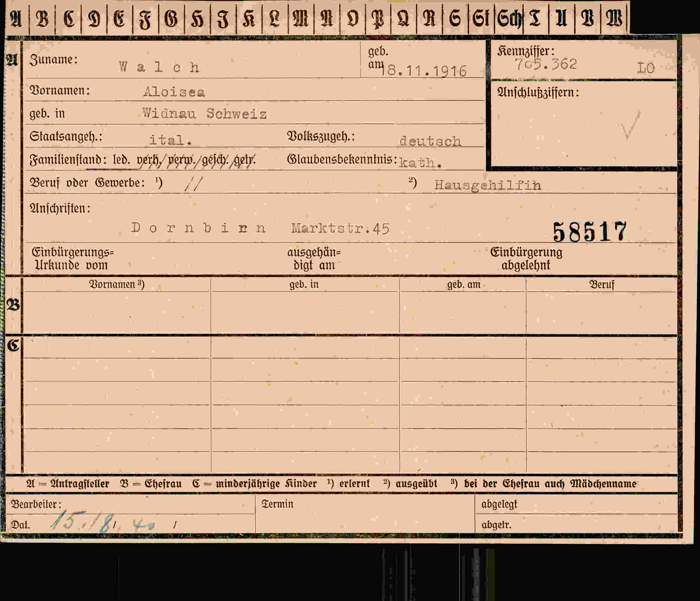Select the alphabet tab 'W' at end

(614, 18)
